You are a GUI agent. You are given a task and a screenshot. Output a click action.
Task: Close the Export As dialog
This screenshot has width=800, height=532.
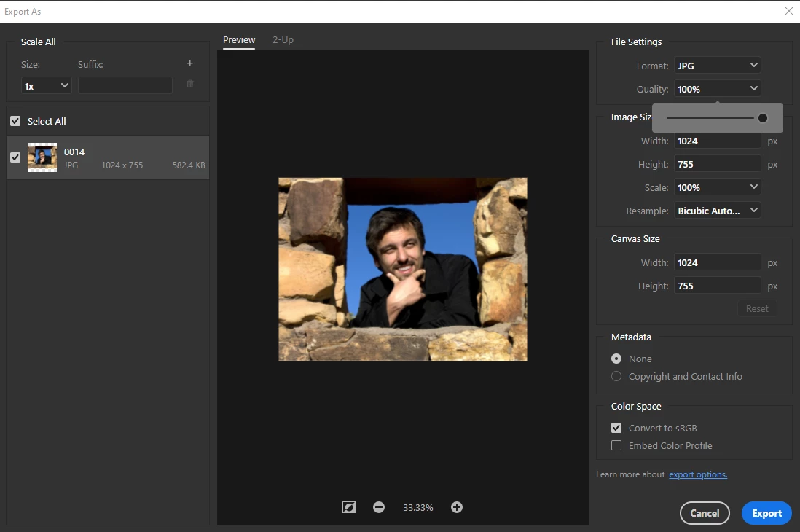[x=788, y=11]
